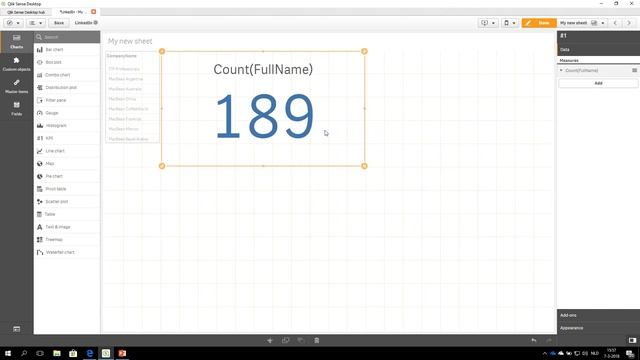Click the redo arrow in bottom toolbar
The image size is (640, 360).
549,340
